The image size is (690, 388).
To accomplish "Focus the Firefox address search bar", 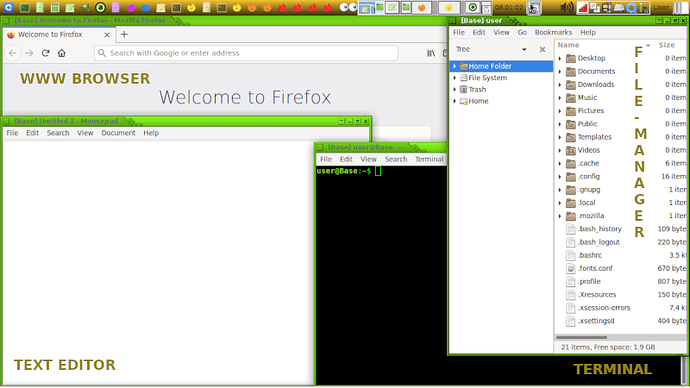I will (x=246, y=53).
